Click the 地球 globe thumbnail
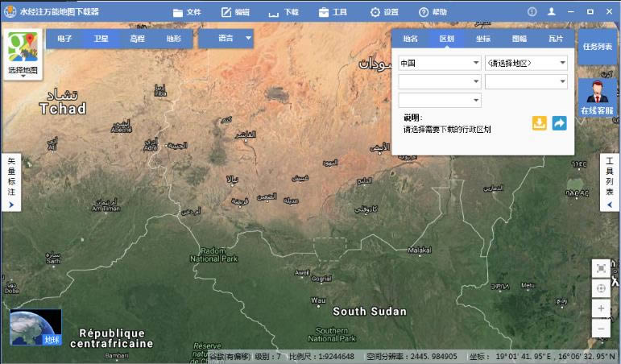Viewport: 621px width, 364px height. tap(35, 327)
